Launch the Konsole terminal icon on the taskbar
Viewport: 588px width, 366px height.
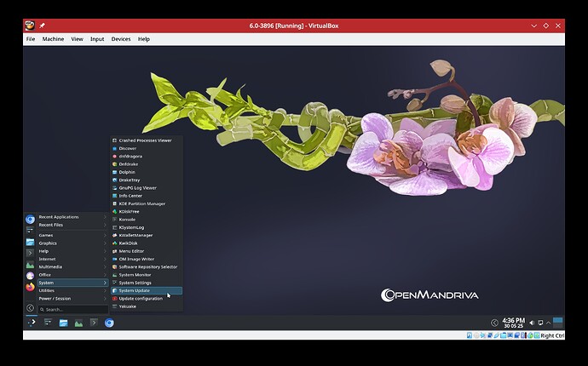pos(94,323)
